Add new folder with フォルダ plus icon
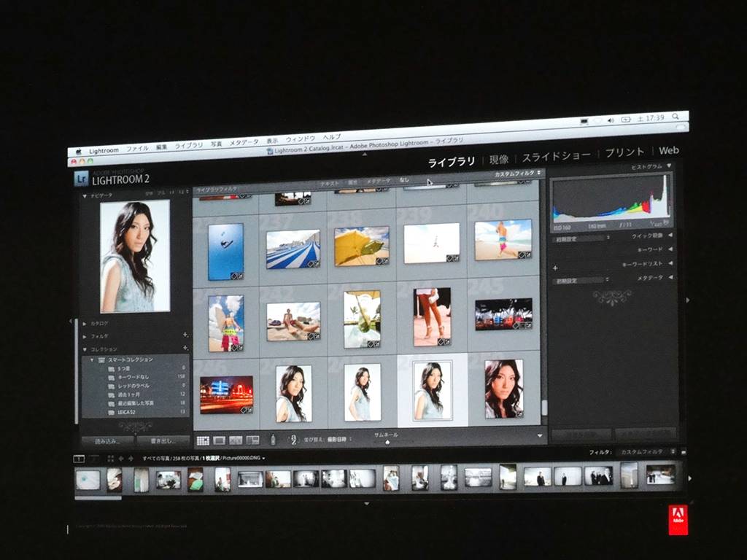747x560 pixels. 185,335
